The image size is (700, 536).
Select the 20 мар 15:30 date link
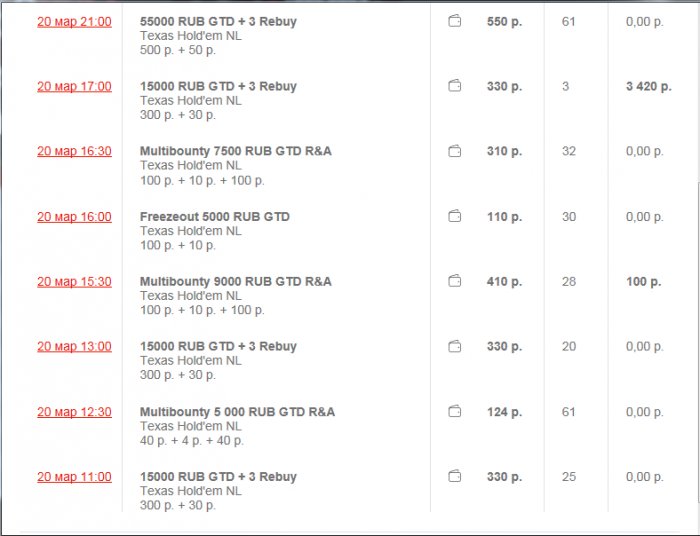[74, 282]
